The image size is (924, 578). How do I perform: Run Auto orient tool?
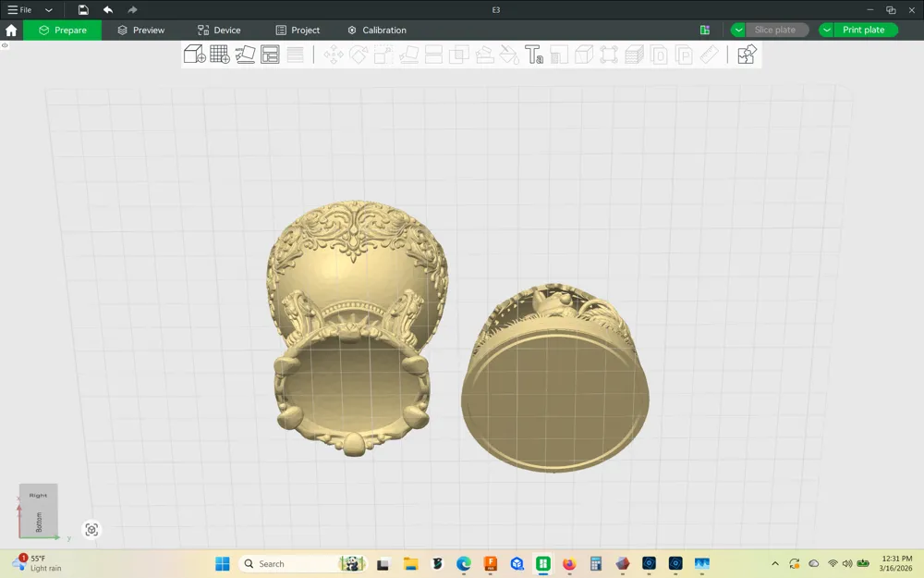coord(245,55)
